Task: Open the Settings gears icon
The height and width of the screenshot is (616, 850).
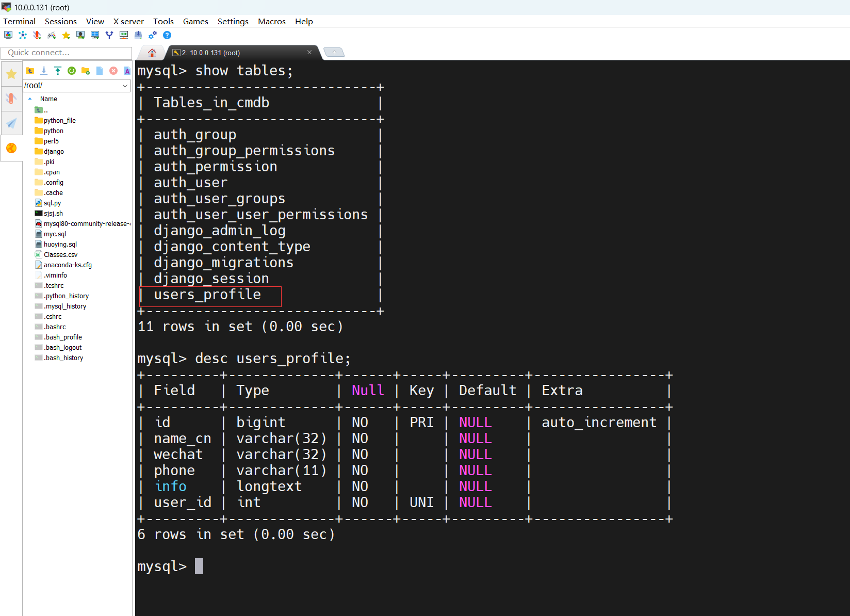Action: (x=153, y=35)
